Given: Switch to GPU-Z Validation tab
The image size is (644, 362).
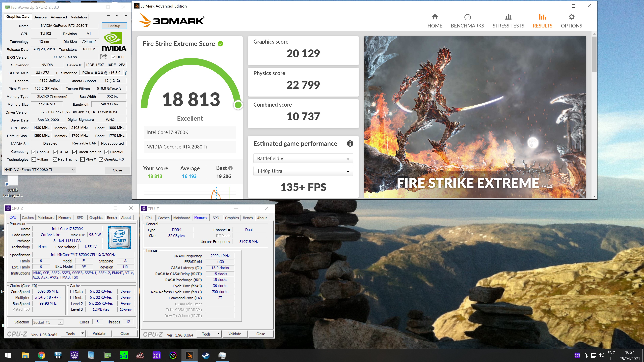Looking at the screenshot, I should tap(79, 17).
